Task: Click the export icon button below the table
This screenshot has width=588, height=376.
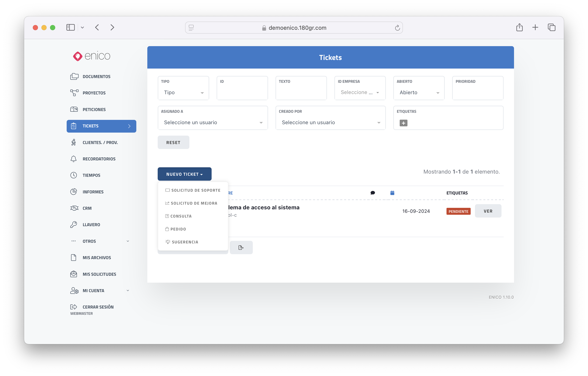Action: (x=241, y=248)
